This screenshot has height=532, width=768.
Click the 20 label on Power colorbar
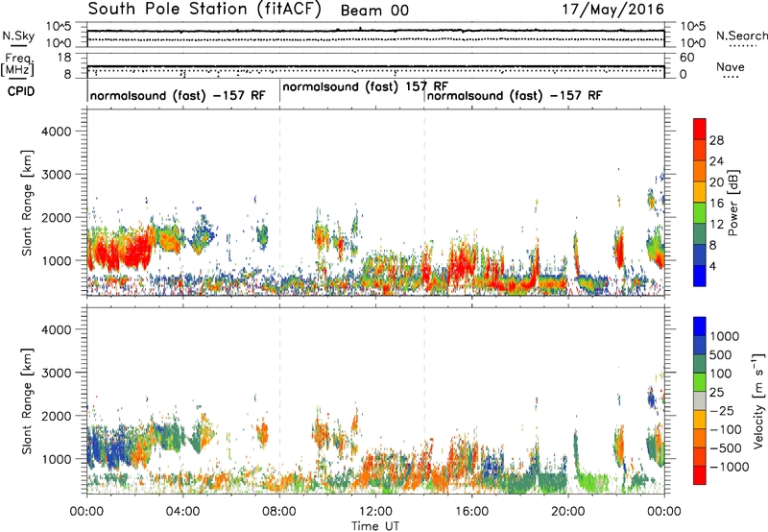[x=716, y=182]
